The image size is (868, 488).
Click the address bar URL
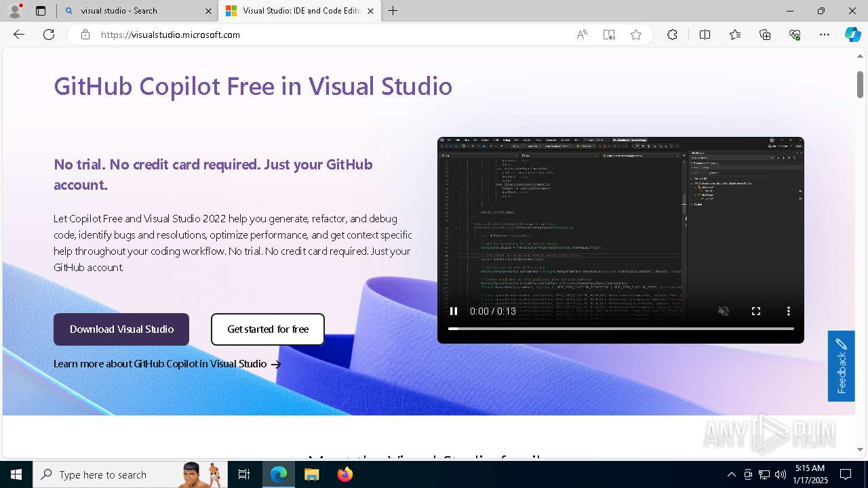(170, 35)
